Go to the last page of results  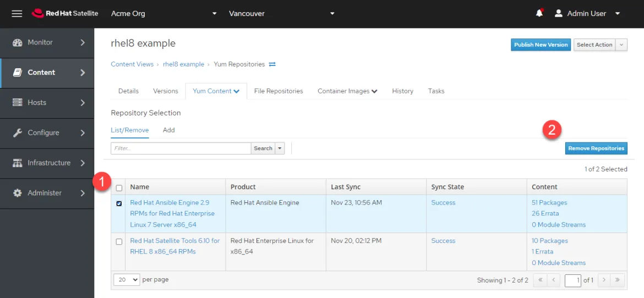click(x=619, y=280)
